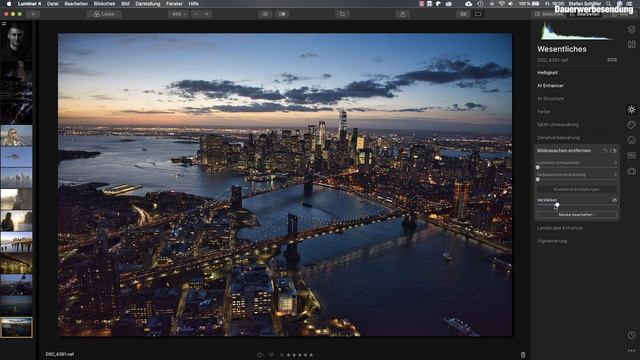Open the Darstellung menu
This screenshot has width=640, height=360.
click(148, 4)
